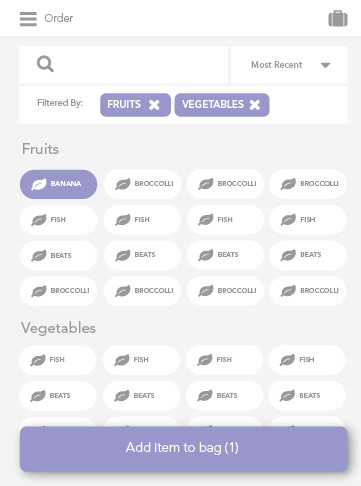Open the shopping bag icon
The width and height of the screenshot is (361, 486).
(x=338, y=18)
